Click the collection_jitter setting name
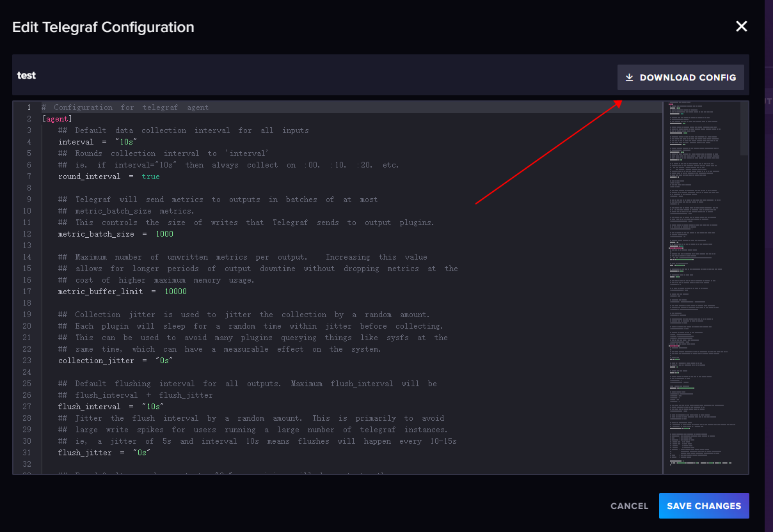The width and height of the screenshot is (773, 532). click(x=96, y=361)
